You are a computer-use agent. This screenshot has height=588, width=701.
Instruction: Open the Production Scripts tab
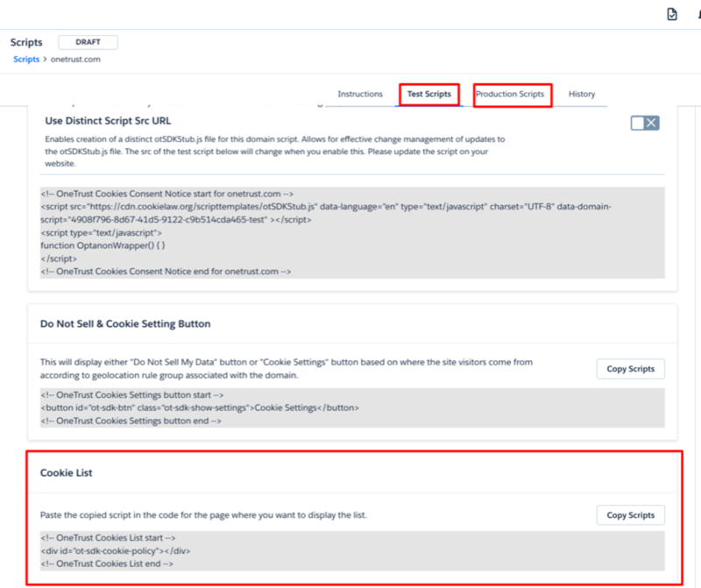512,94
